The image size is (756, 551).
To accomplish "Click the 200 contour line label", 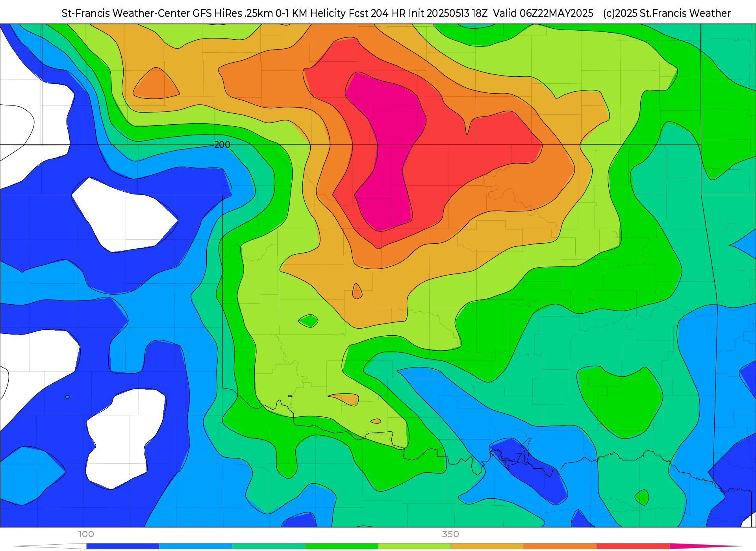I will pos(222,145).
